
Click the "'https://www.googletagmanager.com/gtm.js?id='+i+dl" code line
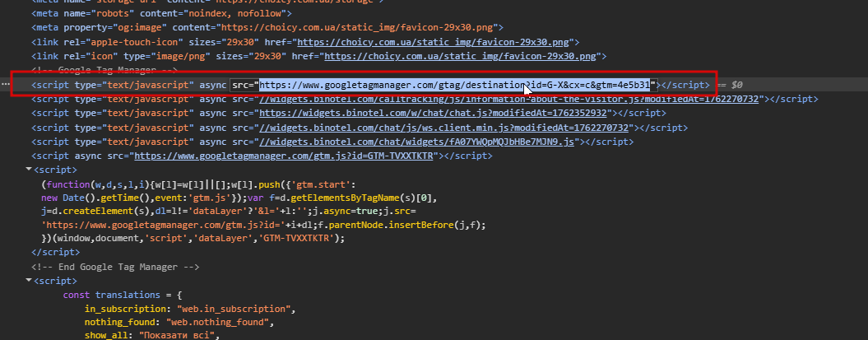point(263,225)
